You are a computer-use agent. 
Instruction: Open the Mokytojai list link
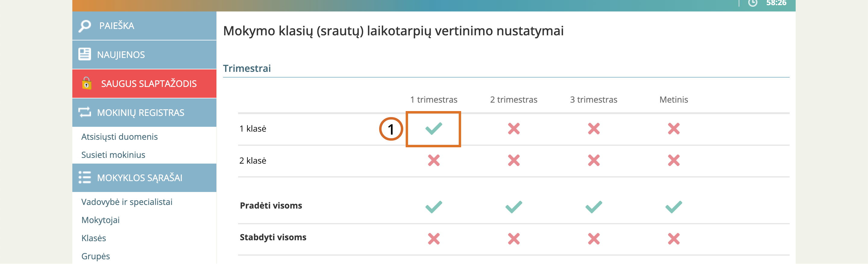[100, 220]
